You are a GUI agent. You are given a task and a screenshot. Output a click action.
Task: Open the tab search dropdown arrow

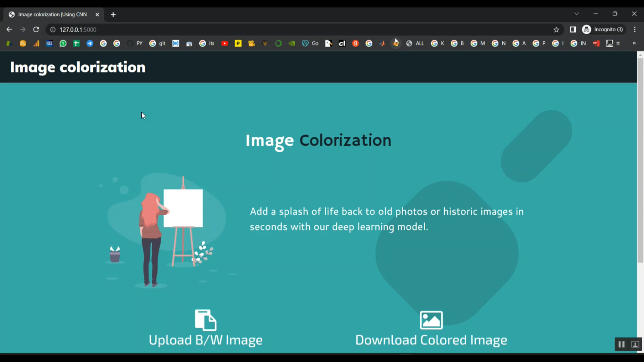(577, 14)
